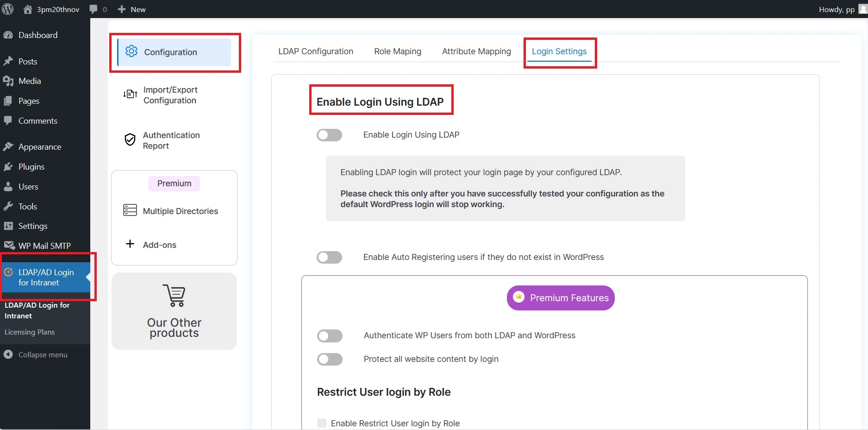
Task: Open LDAP/AD Login for Intranet submenu link
Action: click(x=37, y=310)
